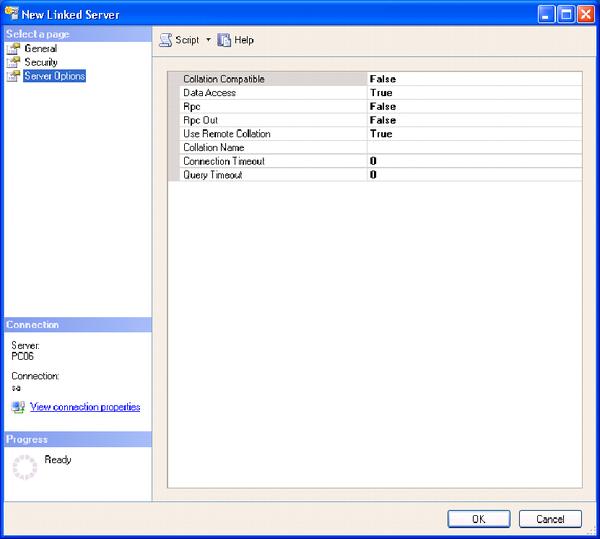600x539 pixels.
Task: Click the Script toolbar icon
Action: (x=166, y=40)
